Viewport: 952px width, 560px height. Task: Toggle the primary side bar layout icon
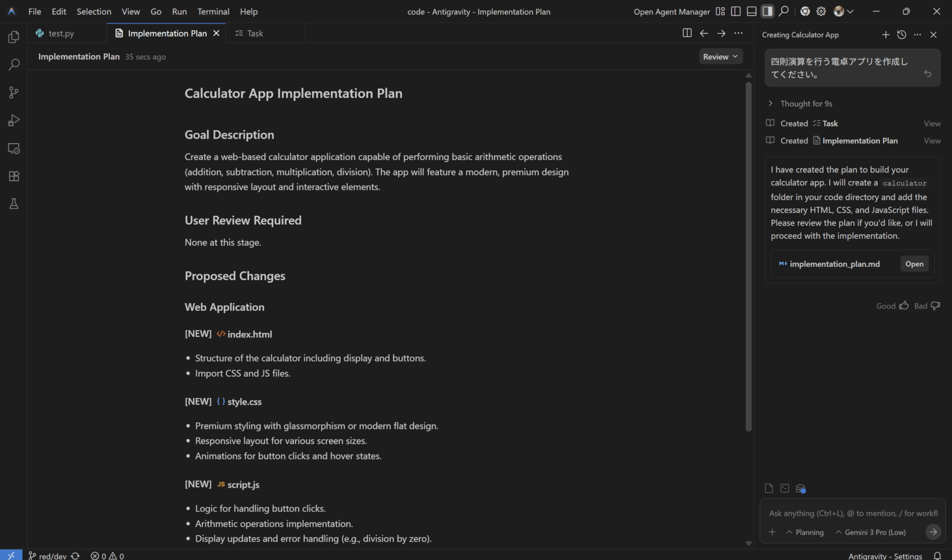tap(735, 12)
